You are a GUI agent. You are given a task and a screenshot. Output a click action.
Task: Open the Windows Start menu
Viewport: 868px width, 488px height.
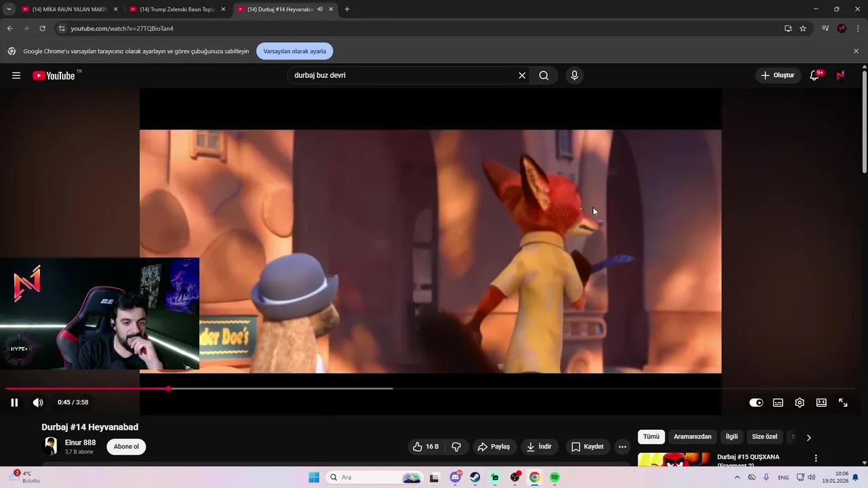tap(314, 478)
